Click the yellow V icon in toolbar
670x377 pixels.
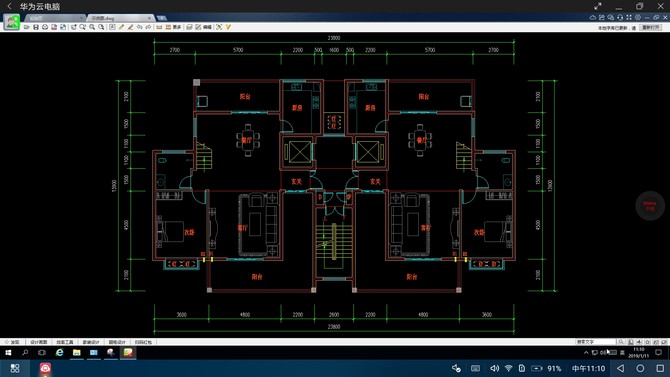pyautogui.click(x=228, y=27)
